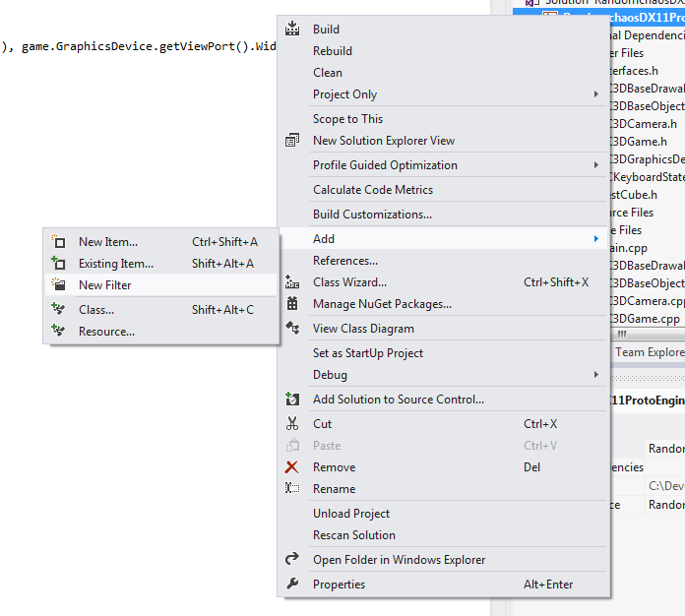
Task: Click the Remove label in menu
Action: coord(335,467)
